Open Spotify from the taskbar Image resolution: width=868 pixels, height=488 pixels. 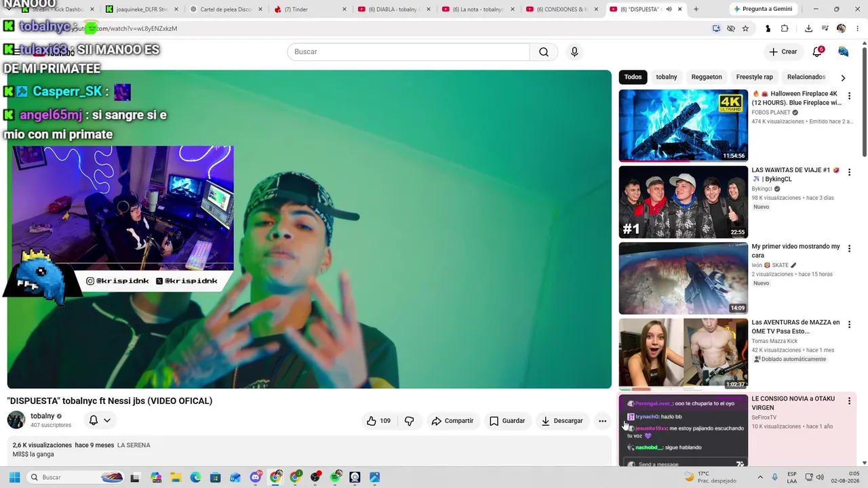click(335, 477)
